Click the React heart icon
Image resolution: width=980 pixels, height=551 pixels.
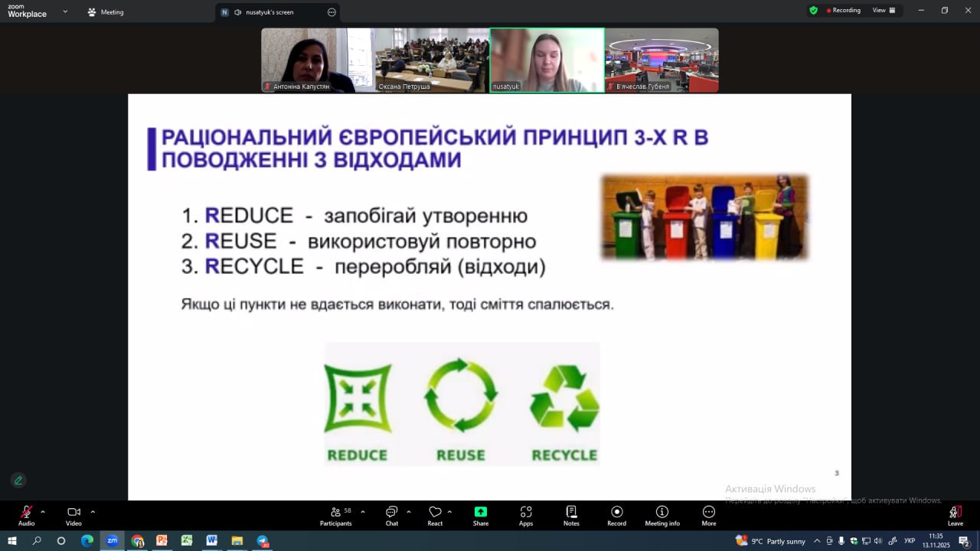tap(435, 513)
